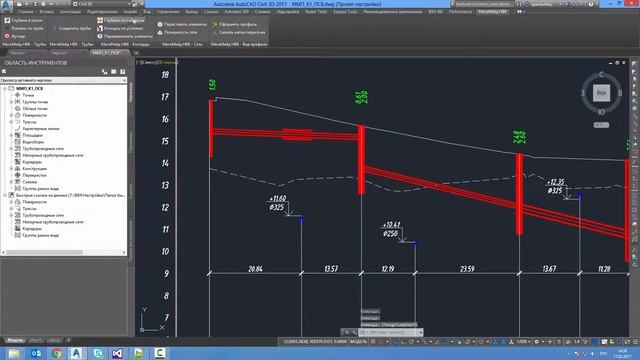Click the annotation monitor plus icon in status bar
The height and width of the screenshot is (360, 640).
coord(550,342)
